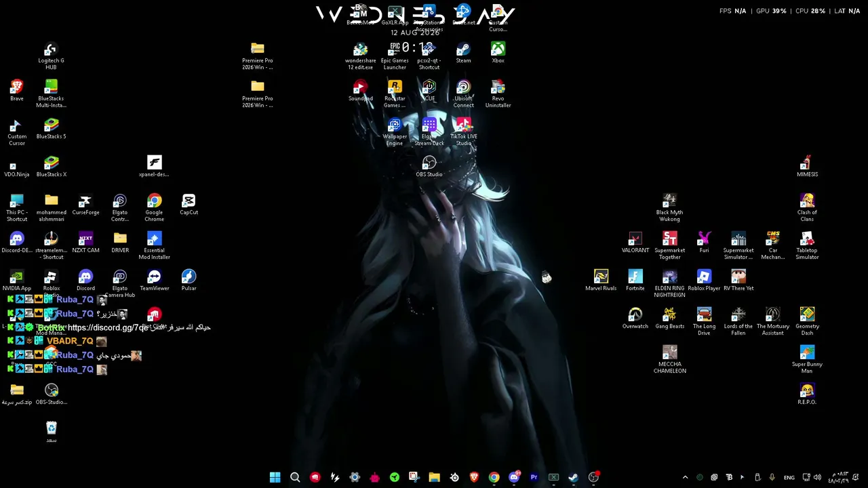Screen dimensions: 868x488
Task: Launch the VALORANT desktop shortcut
Action: pyautogui.click(x=635, y=242)
